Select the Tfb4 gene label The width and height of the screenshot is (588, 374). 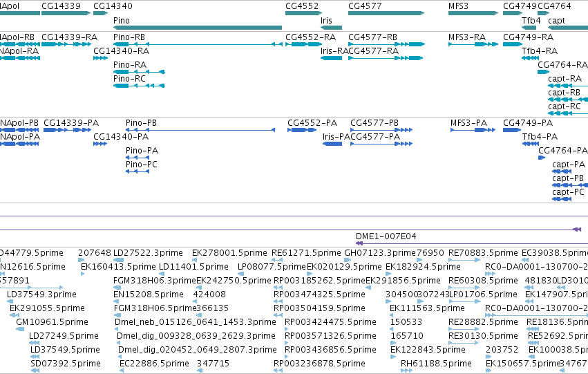pyautogui.click(x=531, y=21)
